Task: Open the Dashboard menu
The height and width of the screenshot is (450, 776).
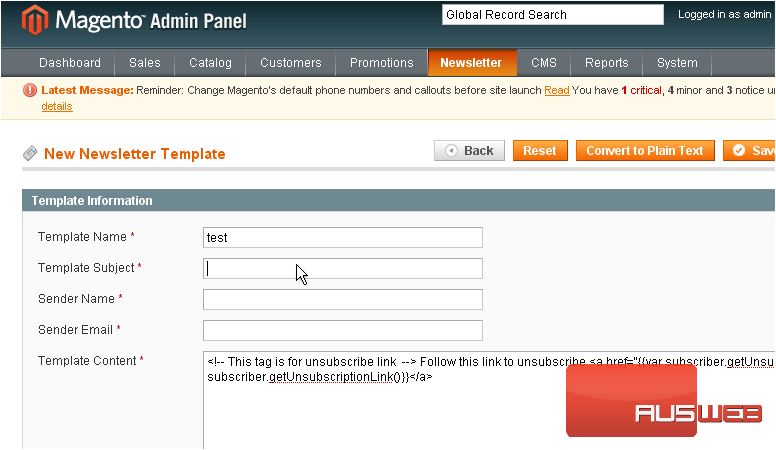Action: click(70, 63)
